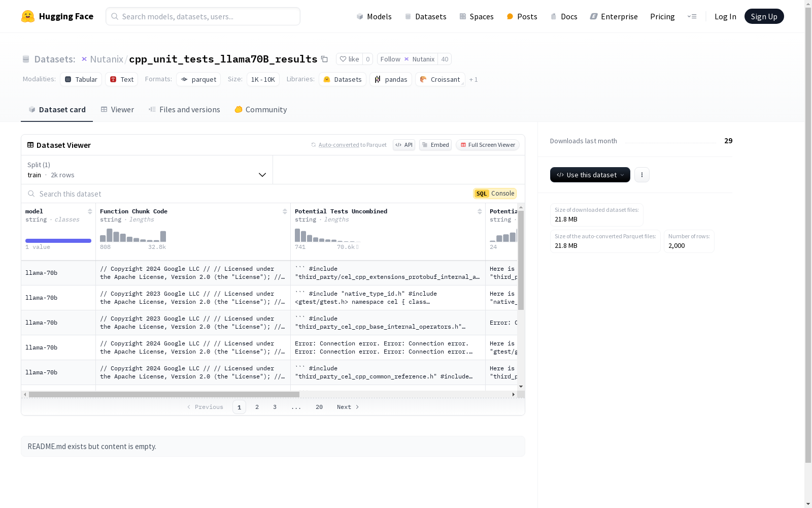This screenshot has height=508, width=812.
Task: Click the table vertical scrollbar
Action: (521, 260)
